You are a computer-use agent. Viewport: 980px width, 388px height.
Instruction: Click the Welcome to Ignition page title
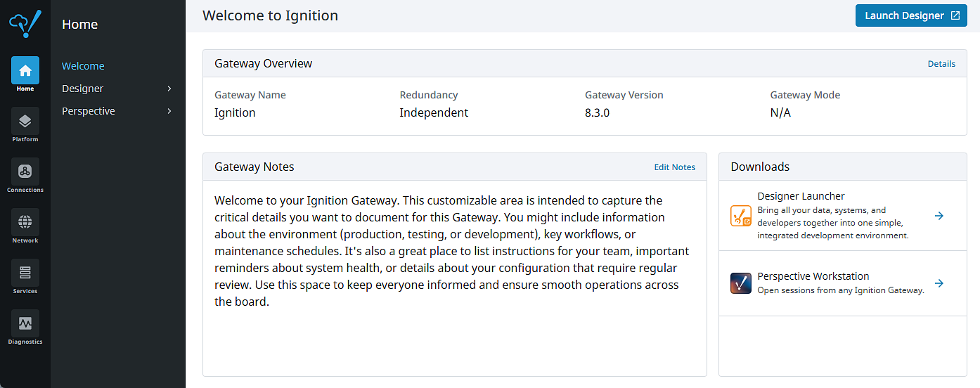(x=270, y=15)
